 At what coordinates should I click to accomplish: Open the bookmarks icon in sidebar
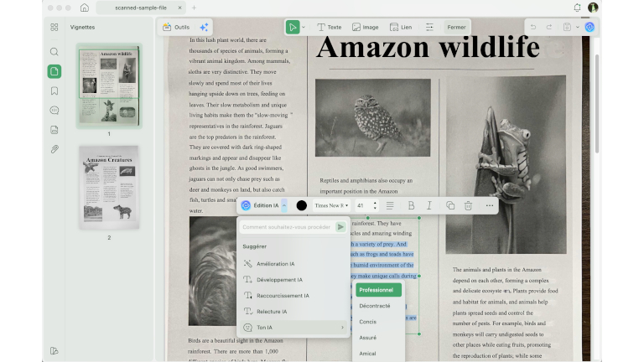coord(55,91)
